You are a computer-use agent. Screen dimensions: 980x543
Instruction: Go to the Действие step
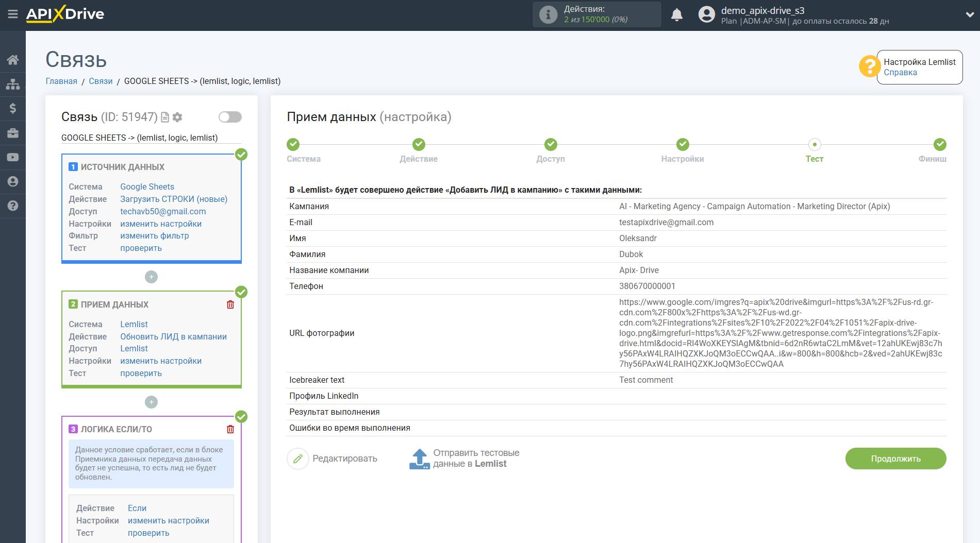[419, 144]
